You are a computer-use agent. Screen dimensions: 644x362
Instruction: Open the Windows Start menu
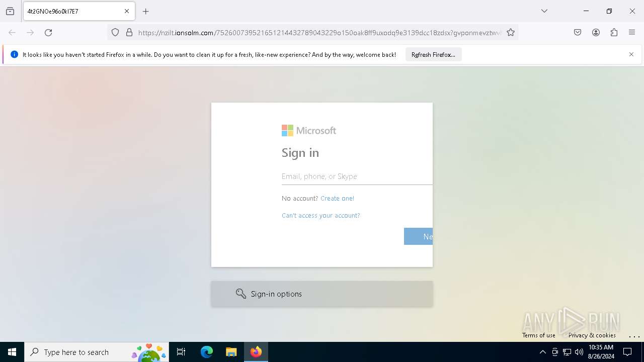click(12, 352)
